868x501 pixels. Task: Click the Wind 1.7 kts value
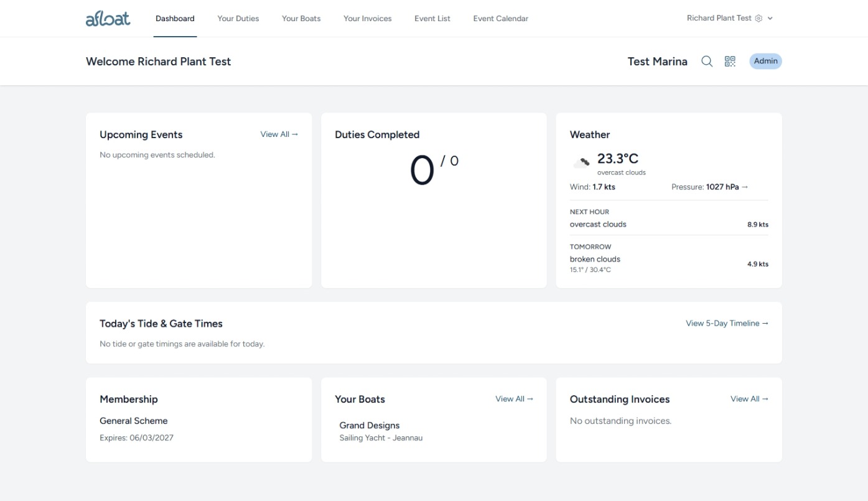click(604, 187)
